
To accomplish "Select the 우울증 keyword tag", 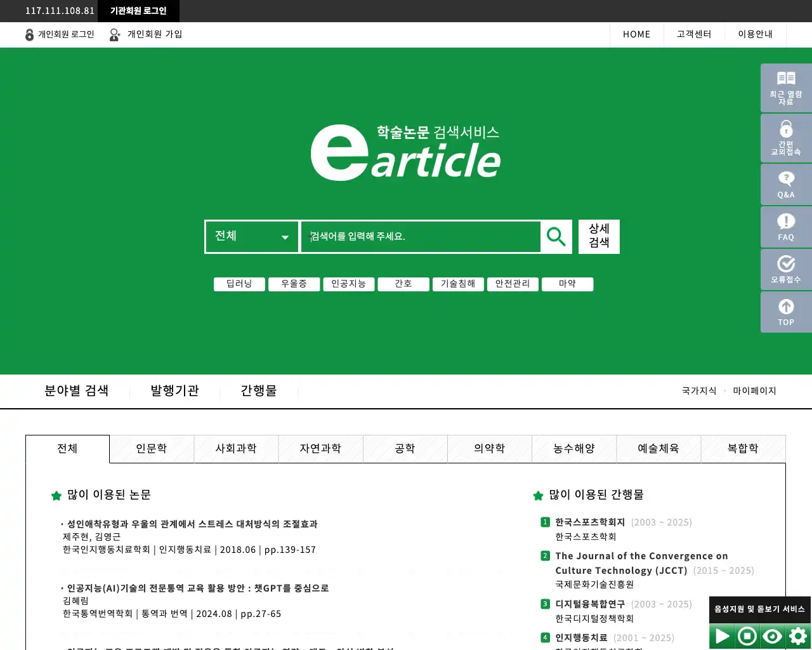I will click(294, 284).
